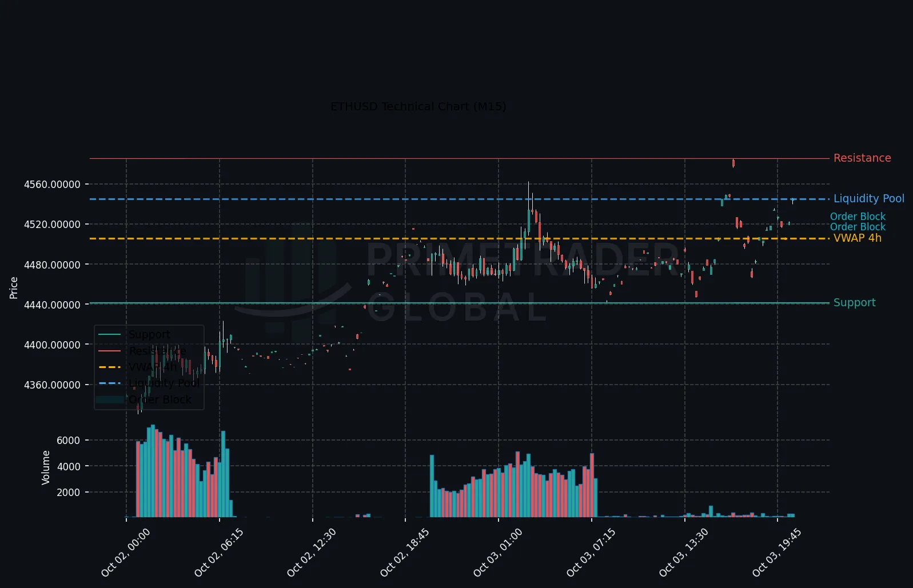The image size is (913, 588).
Task: Select the VWAP 4h label beside the orange dashed line
Action: click(x=857, y=238)
